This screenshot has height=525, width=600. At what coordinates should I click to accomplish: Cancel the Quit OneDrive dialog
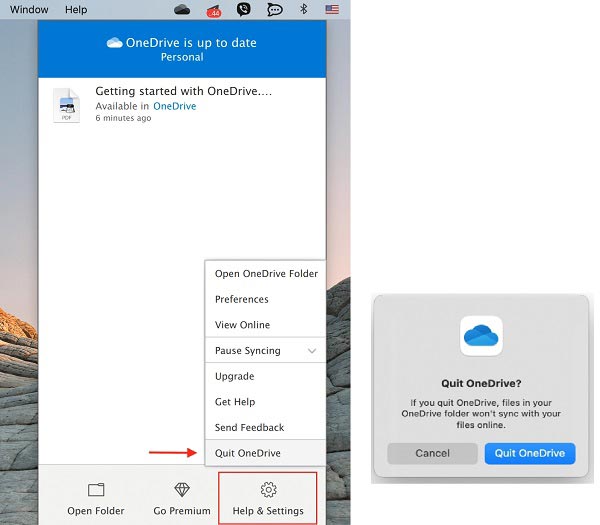(x=432, y=453)
